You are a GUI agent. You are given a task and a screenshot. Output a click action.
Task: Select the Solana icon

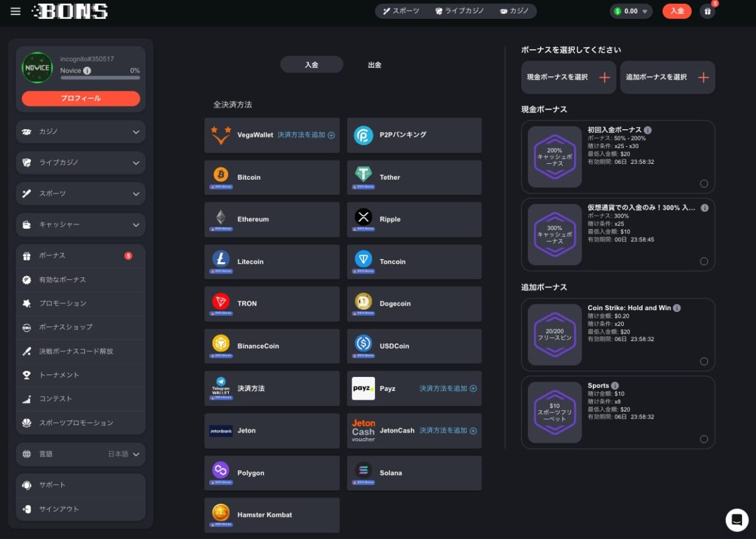(x=364, y=470)
